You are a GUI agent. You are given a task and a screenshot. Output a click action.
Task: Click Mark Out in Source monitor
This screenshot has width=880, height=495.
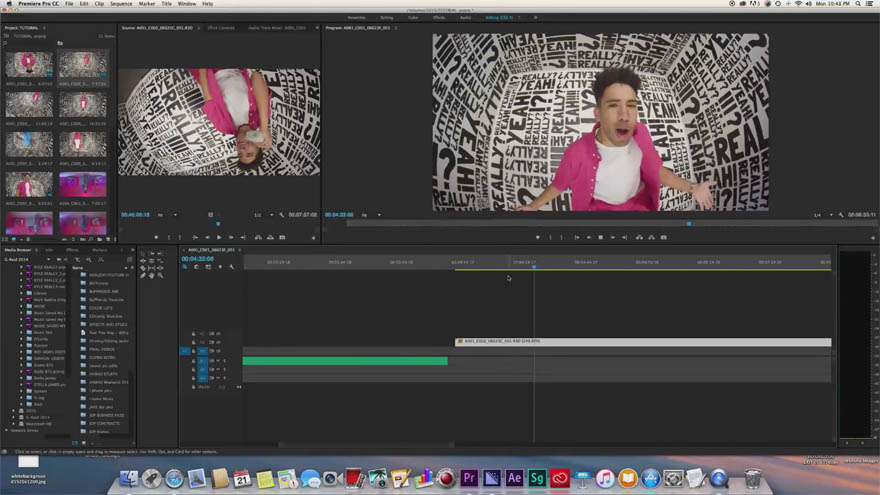click(x=180, y=237)
